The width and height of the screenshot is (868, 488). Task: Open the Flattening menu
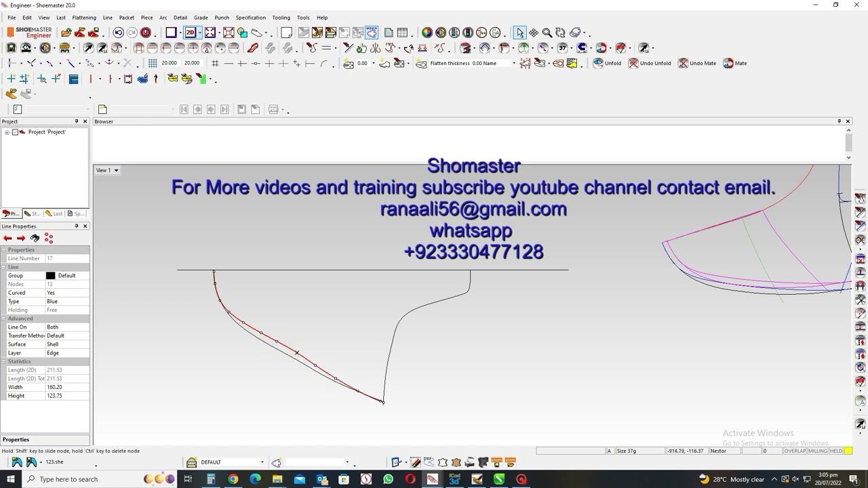point(84,18)
